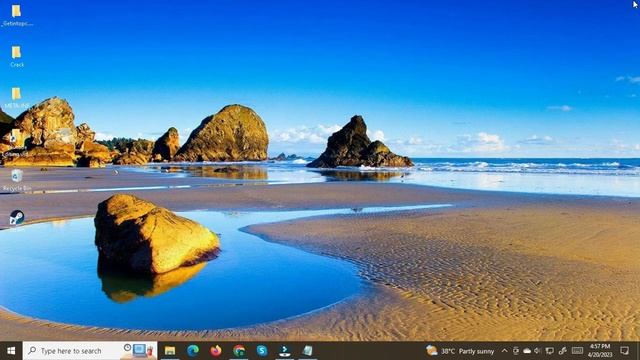This screenshot has height=360, width=640.
Task: Open the touch keyboard icon
Action: (577, 351)
